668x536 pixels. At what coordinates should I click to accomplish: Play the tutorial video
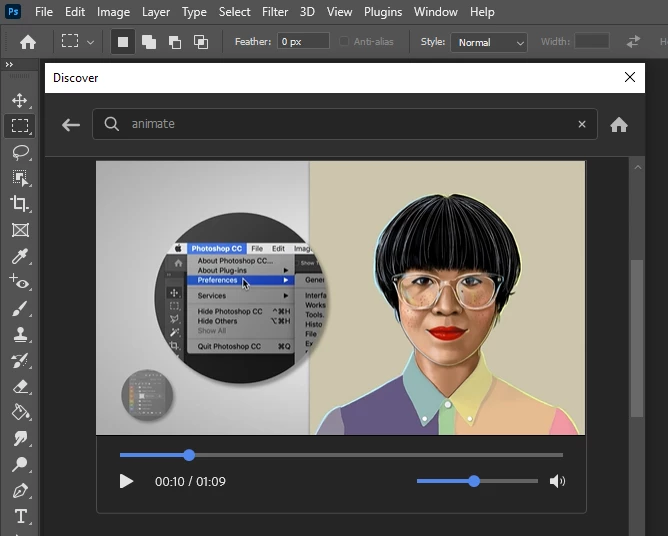[x=126, y=481]
